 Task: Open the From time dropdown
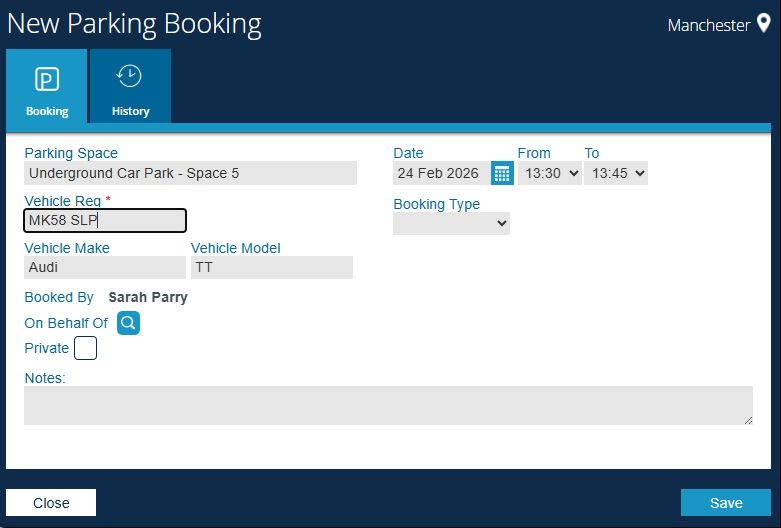pyautogui.click(x=549, y=173)
